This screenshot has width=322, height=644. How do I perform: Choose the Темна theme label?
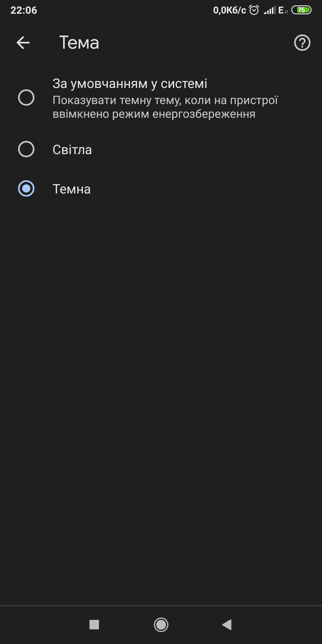click(72, 189)
